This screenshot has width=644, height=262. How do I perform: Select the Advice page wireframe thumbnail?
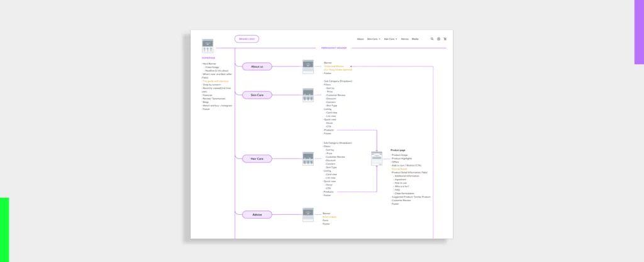308,215
